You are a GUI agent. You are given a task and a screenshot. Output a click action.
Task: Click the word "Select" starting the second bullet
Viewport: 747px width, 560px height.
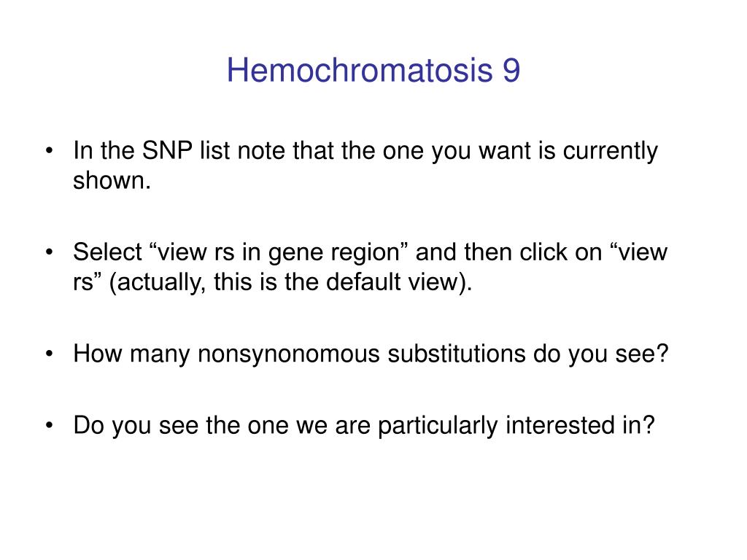coord(108,252)
